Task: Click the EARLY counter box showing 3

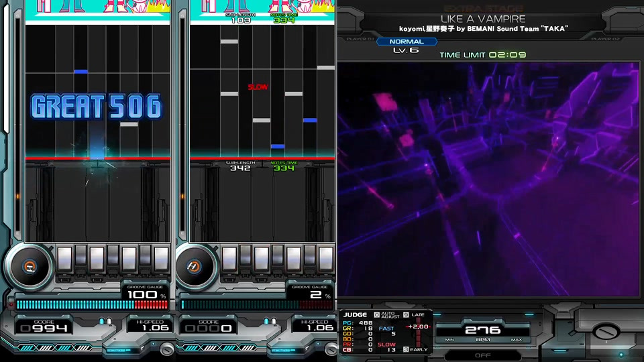Action: tap(406, 349)
